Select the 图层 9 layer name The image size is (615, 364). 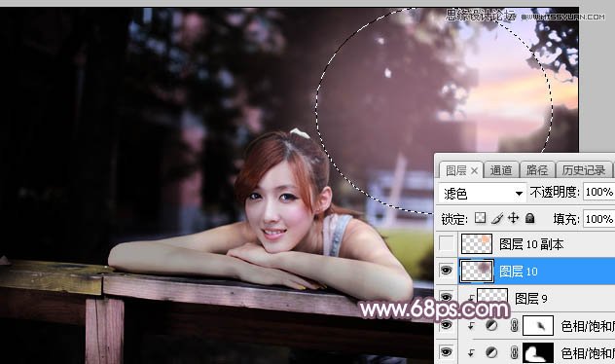pos(531,299)
